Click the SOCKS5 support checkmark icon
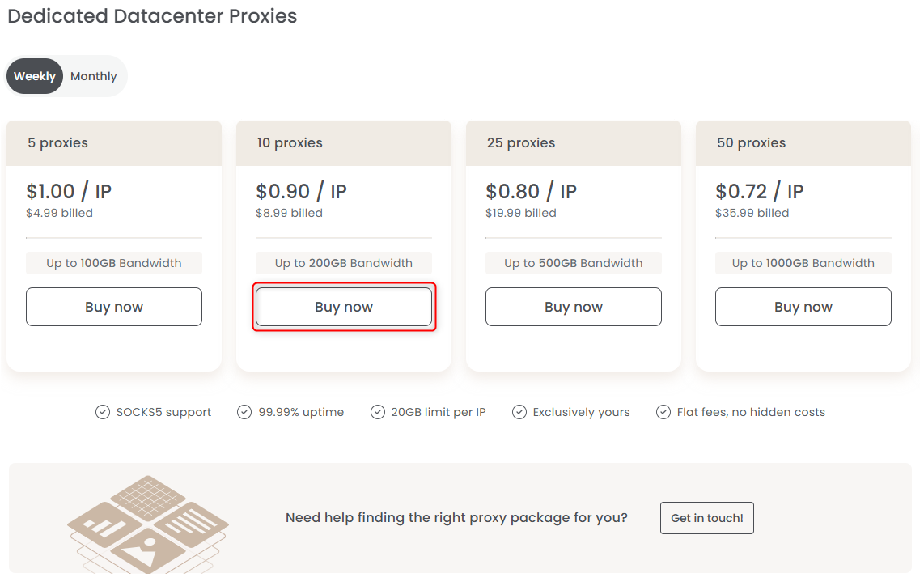This screenshot has height=586, width=924. tap(103, 412)
